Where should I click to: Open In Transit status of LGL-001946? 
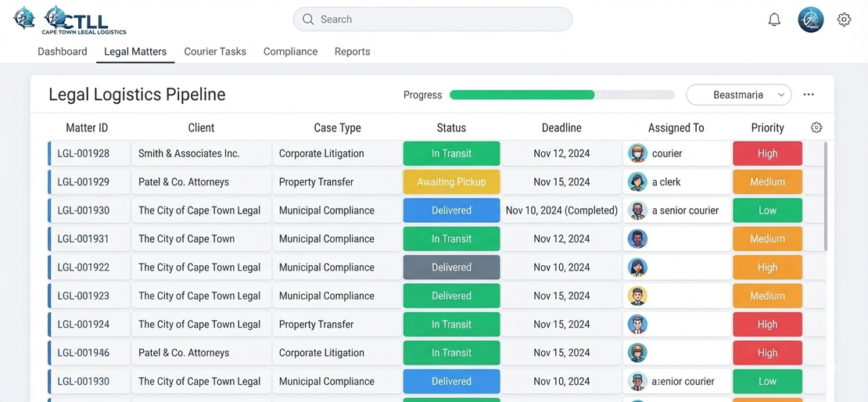point(452,353)
